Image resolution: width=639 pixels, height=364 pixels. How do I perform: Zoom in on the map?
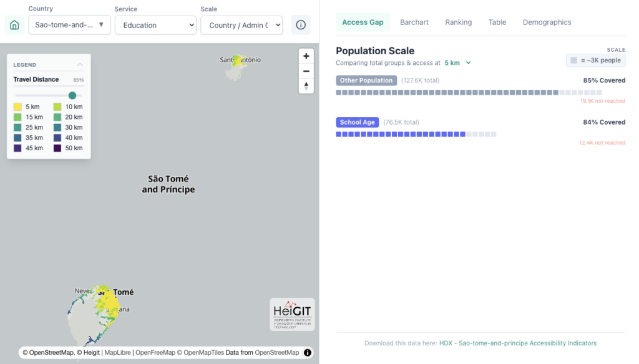306,56
